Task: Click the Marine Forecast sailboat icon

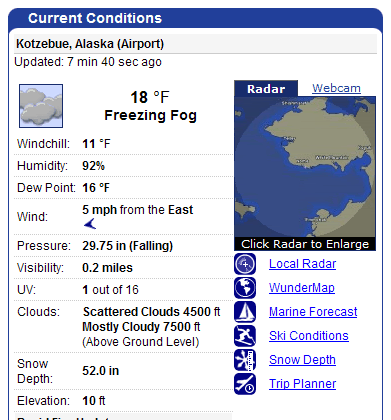Action: [x=245, y=312]
